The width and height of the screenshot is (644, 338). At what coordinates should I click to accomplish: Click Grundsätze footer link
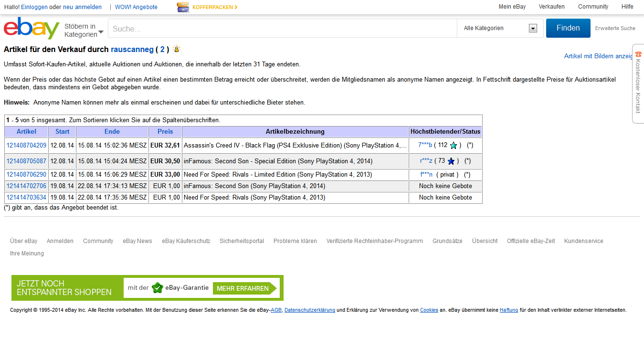(447, 241)
